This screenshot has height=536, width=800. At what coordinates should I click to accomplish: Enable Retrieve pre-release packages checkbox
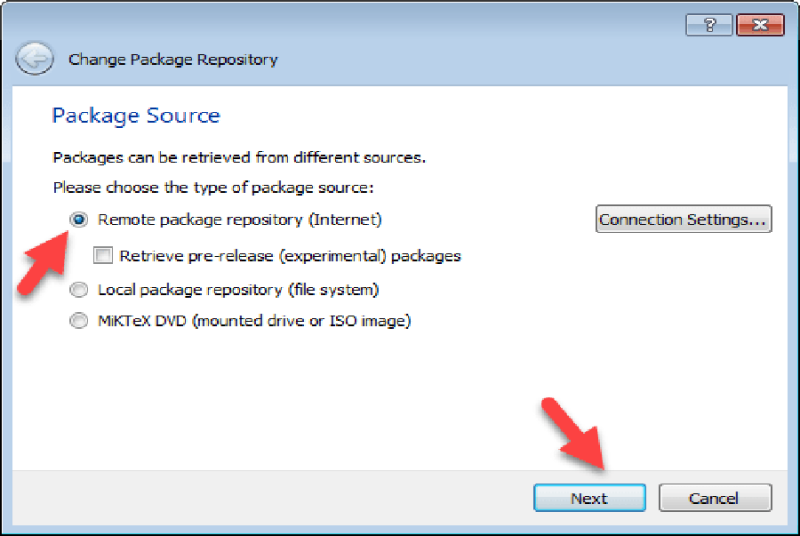pyautogui.click(x=103, y=255)
